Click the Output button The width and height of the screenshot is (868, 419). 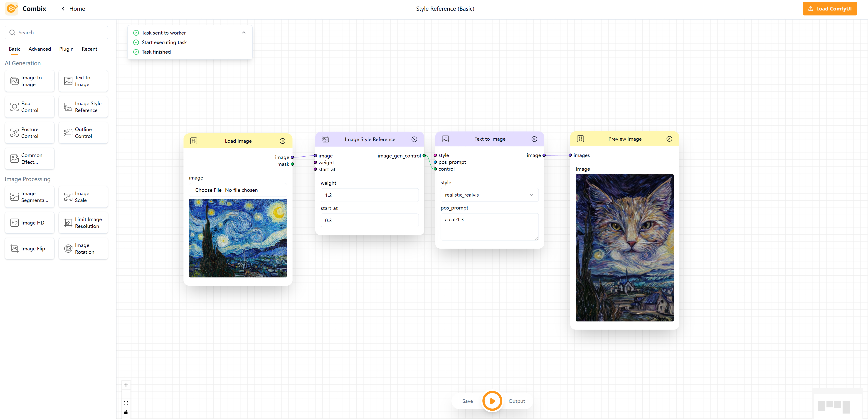click(x=517, y=401)
